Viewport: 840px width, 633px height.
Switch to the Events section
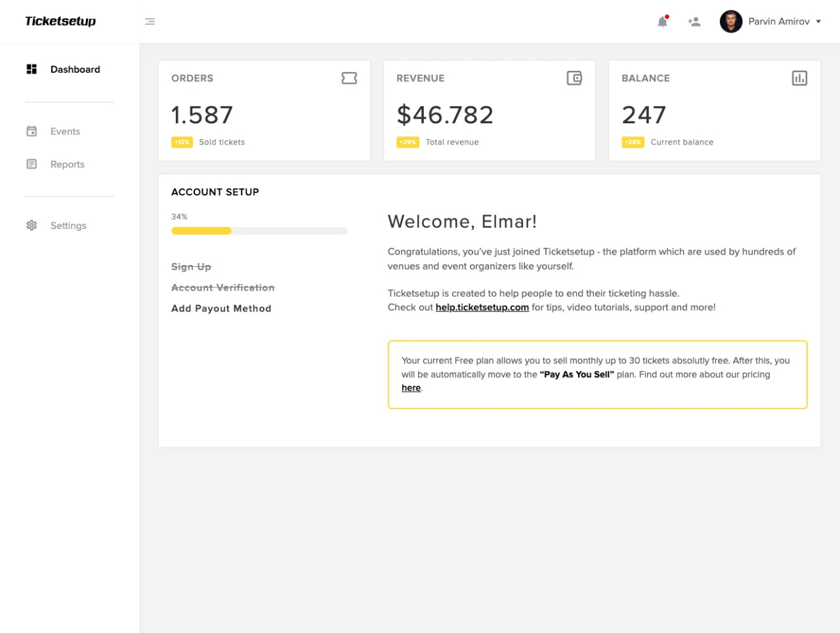[65, 131]
